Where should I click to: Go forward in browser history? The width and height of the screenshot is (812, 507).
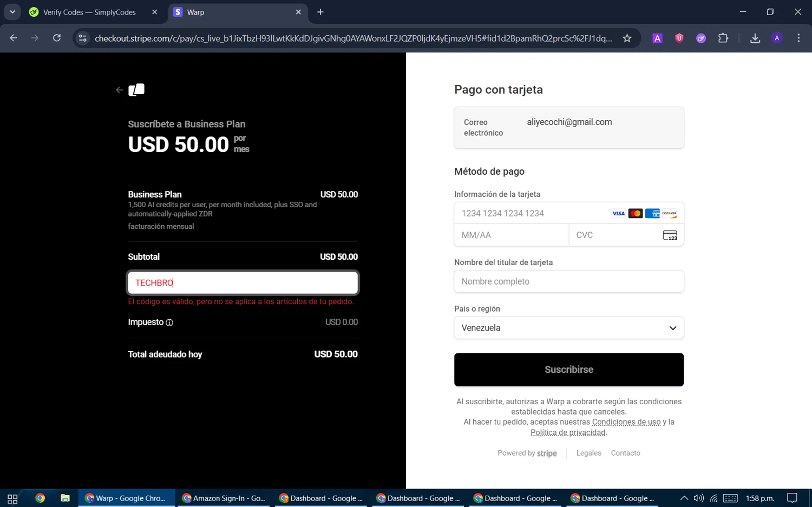click(x=35, y=38)
